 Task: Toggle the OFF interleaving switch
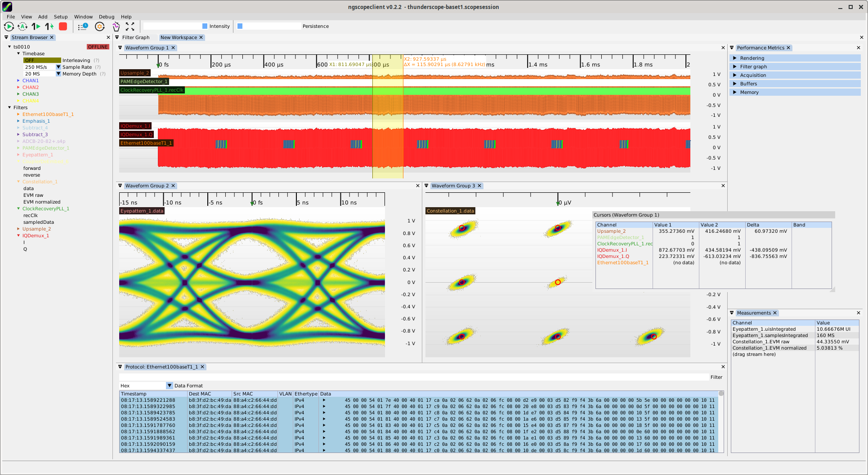pyautogui.click(x=42, y=60)
